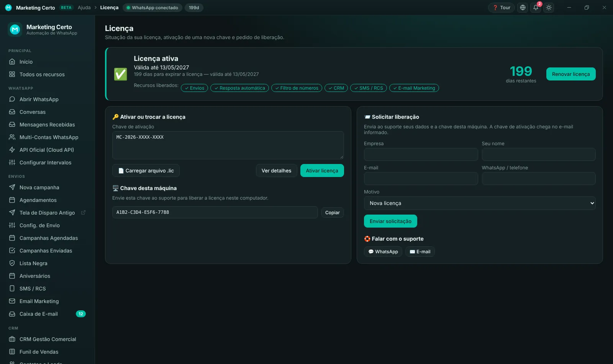Click Ver detalhes button
The width and height of the screenshot is (613, 364).
pyautogui.click(x=276, y=171)
